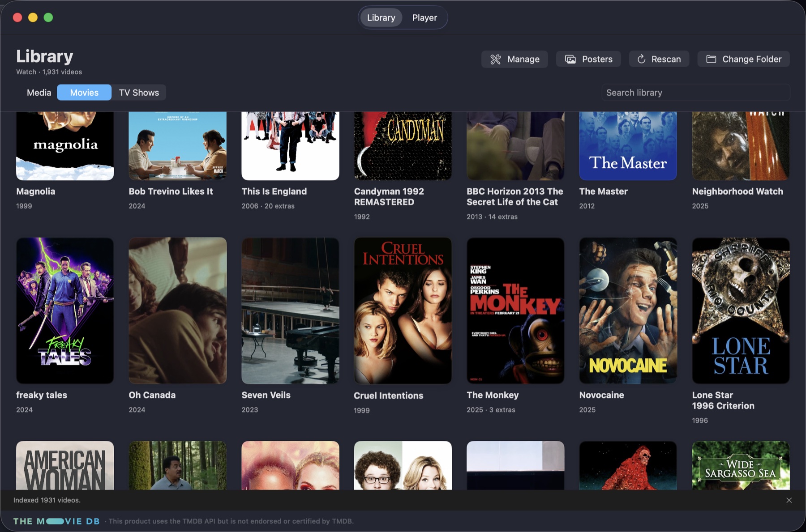Click the 'Novocaine' title text

click(x=602, y=395)
